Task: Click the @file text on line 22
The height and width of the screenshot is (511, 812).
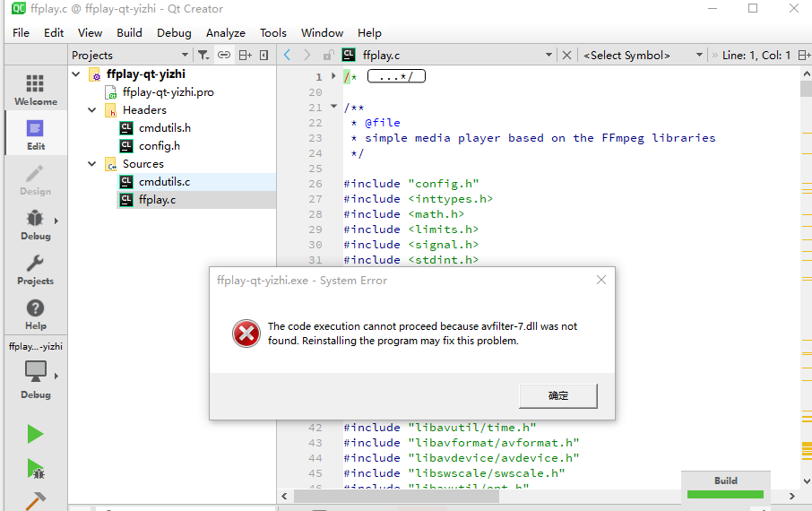Action: 383,123
